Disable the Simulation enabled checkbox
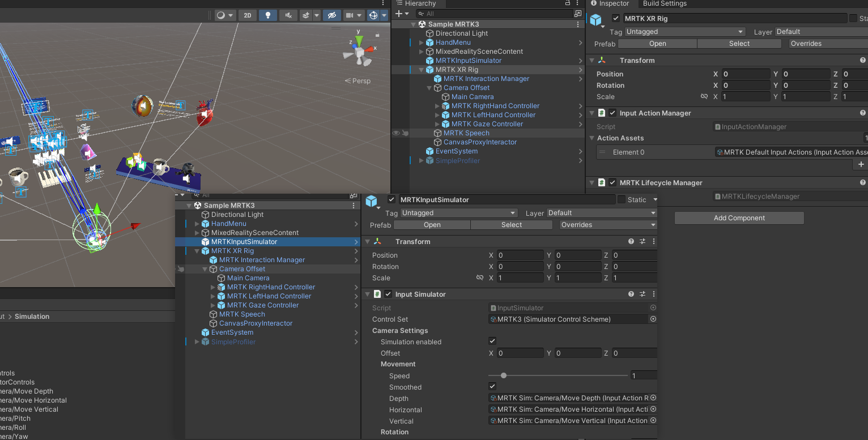The width and height of the screenshot is (868, 440). pyautogui.click(x=492, y=341)
